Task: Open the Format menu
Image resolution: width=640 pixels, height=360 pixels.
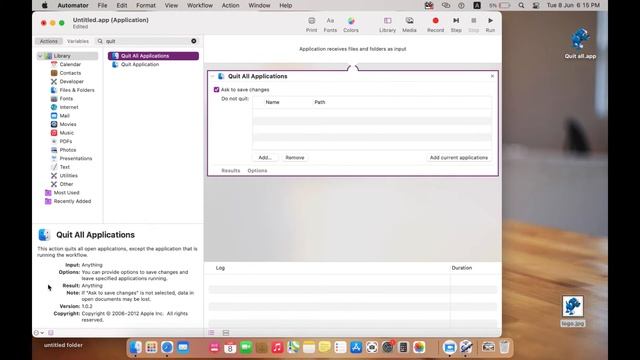Action: click(146, 5)
